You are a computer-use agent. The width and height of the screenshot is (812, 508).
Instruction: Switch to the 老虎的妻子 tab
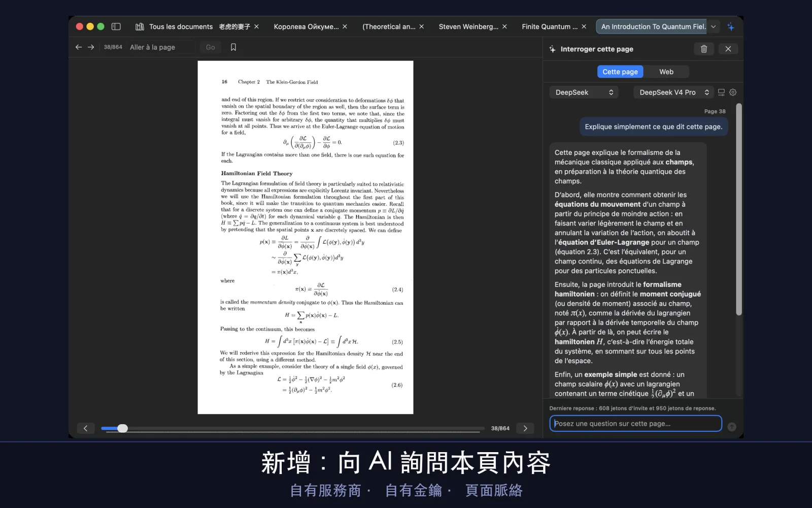tap(234, 26)
